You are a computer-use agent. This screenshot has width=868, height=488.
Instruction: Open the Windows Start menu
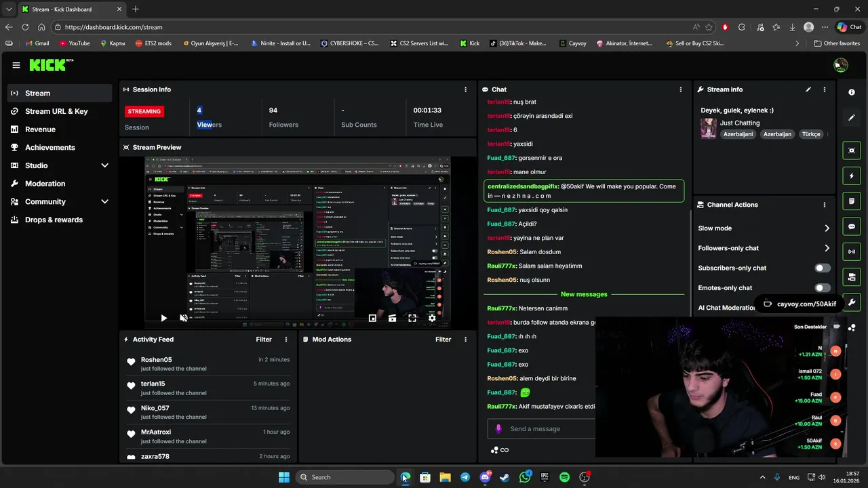pos(284,477)
